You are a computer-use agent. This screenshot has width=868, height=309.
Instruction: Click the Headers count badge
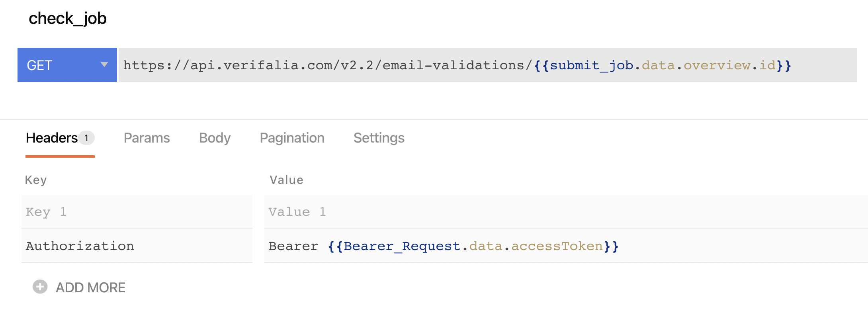(x=86, y=138)
